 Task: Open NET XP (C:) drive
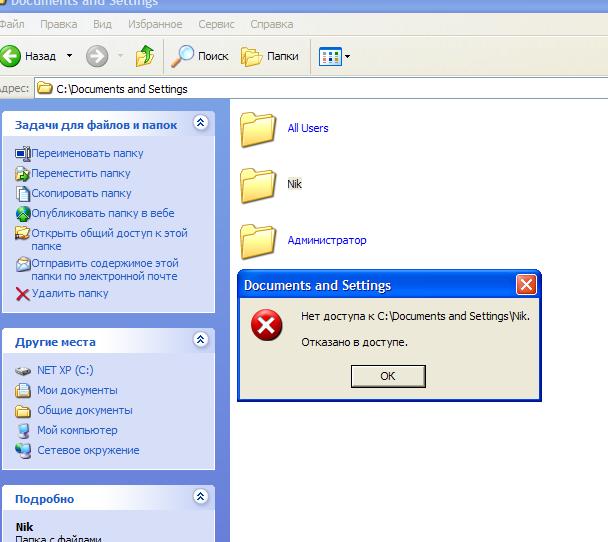tap(65, 370)
